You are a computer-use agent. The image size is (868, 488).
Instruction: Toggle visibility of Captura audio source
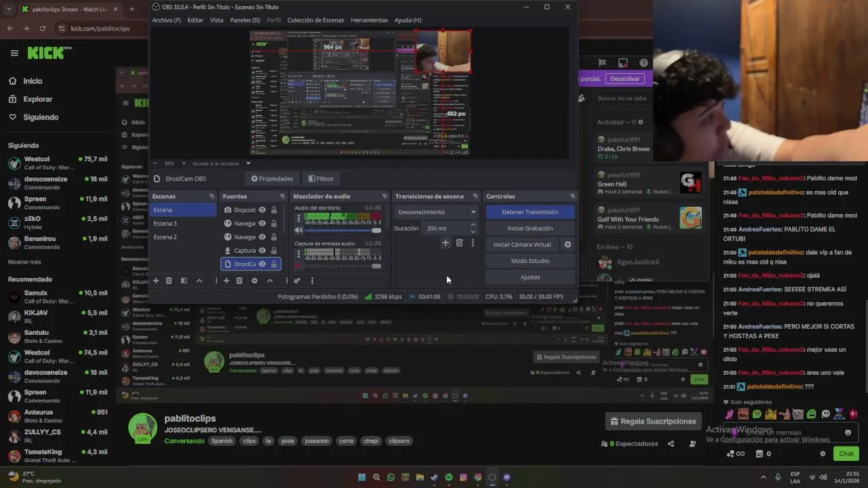[x=262, y=251]
